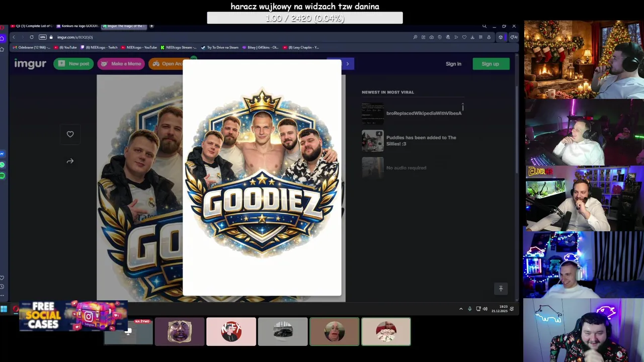Viewport: 644px width, 362px height.
Task: Select the NEEX pink avatar thumbnail
Action: [x=231, y=331]
